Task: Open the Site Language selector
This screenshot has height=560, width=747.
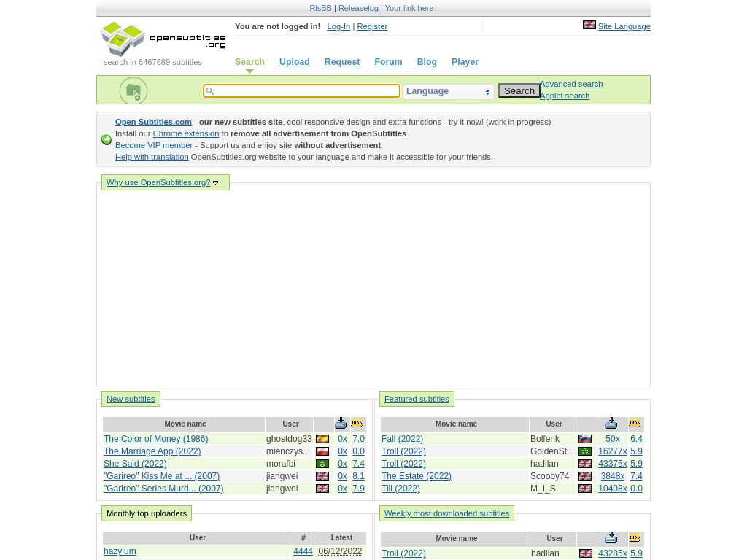Action: click(624, 27)
